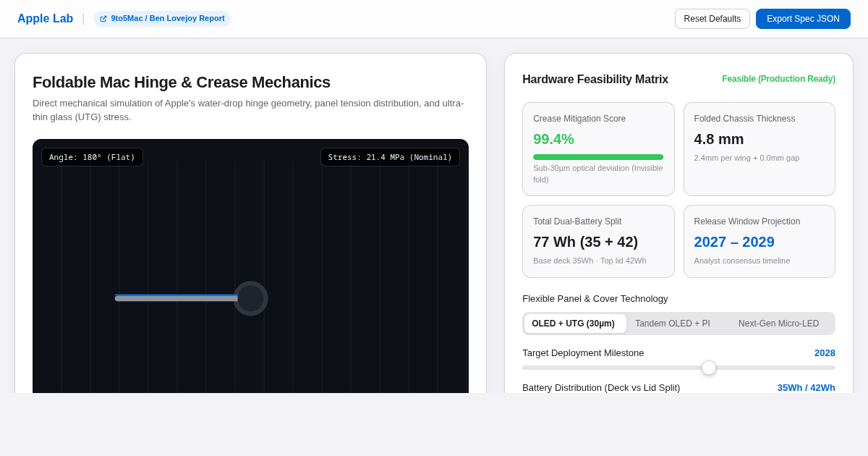
Task: Click the Release Window Projection card label
Action: [747, 221]
